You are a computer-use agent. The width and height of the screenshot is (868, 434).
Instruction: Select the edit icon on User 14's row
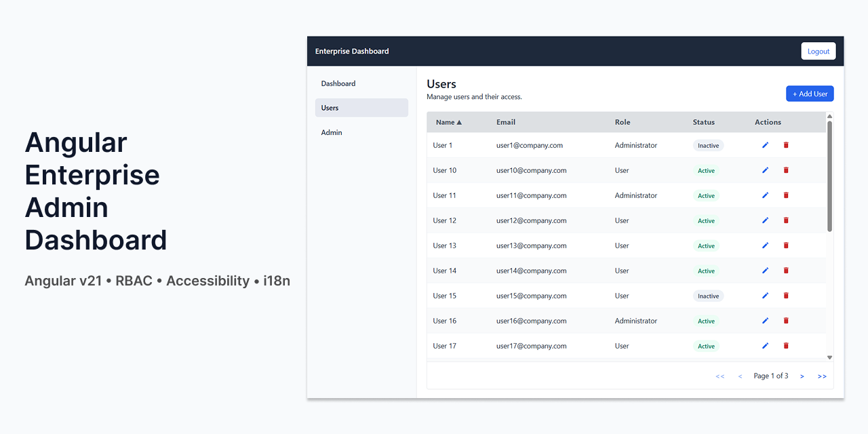click(765, 270)
